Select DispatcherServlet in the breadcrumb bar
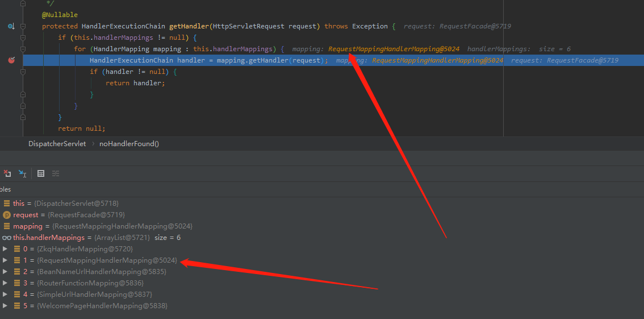Viewport: 644px width, 319px height. tap(57, 144)
